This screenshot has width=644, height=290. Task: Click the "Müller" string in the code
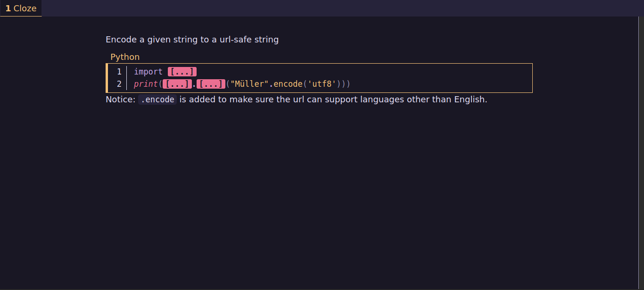[249, 84]
